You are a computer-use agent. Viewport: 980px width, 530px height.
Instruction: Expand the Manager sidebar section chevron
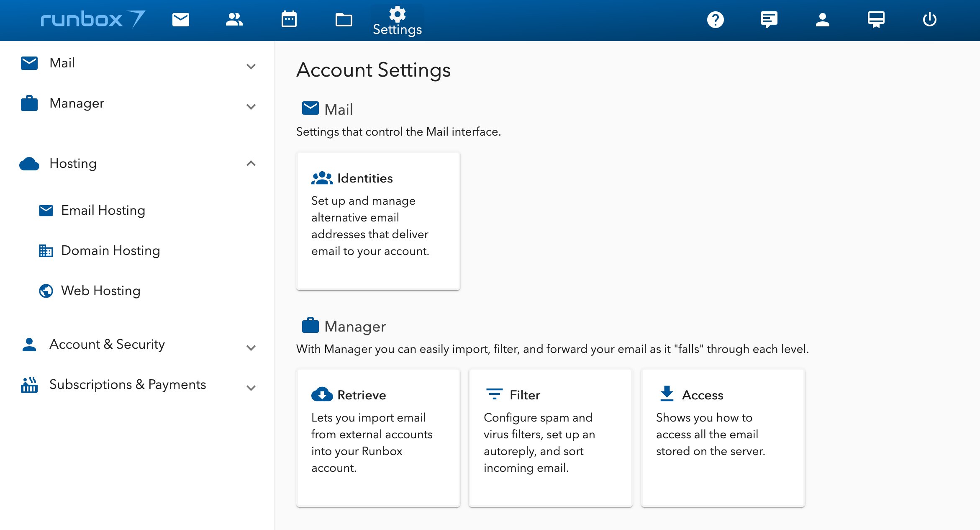[251, 106]
